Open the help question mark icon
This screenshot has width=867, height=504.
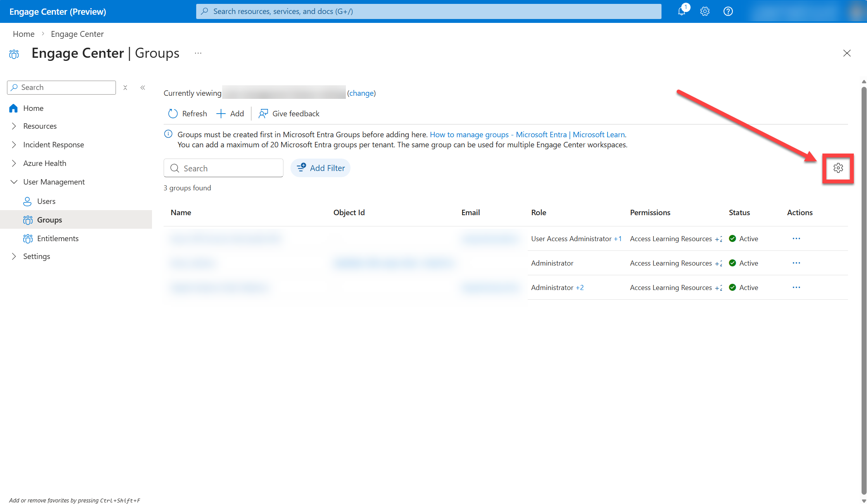point(728,11)
